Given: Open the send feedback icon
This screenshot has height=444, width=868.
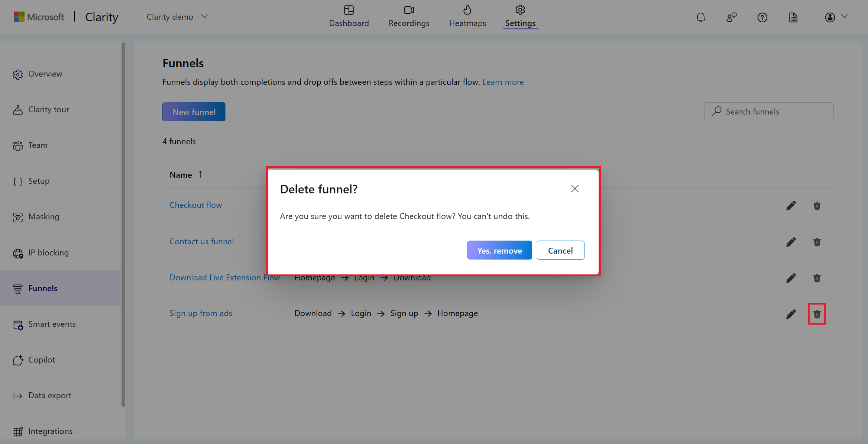Looking at the screenshot, I should (x=732, y=17).
